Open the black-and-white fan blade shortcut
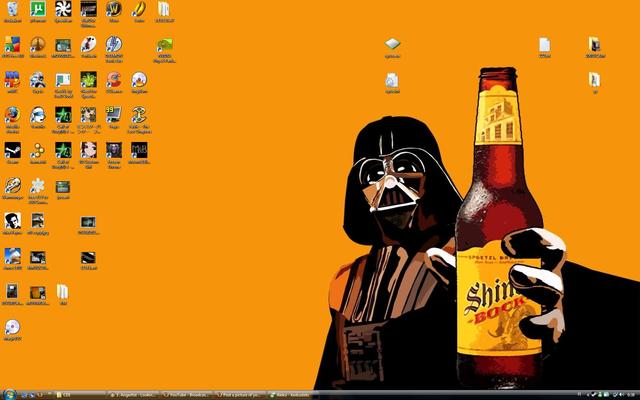640x400 pixels. [x=63, y=9]
